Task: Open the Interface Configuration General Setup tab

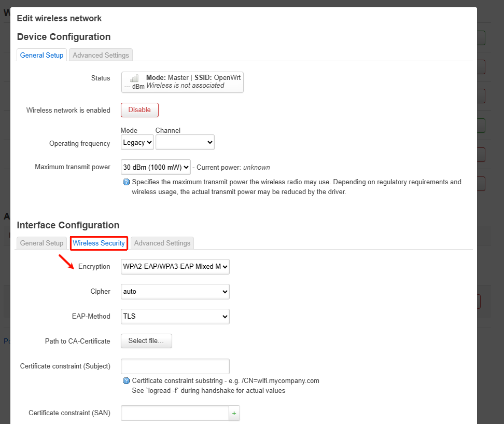Action: coord(41,243)
